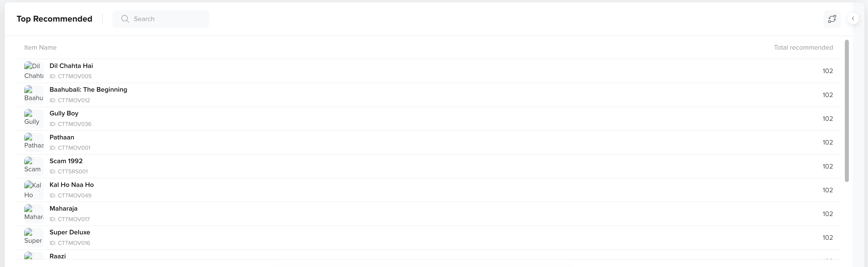Select the Gully Boy title text
This screenshot has width=868, height=267.
(x=64, y=114)
